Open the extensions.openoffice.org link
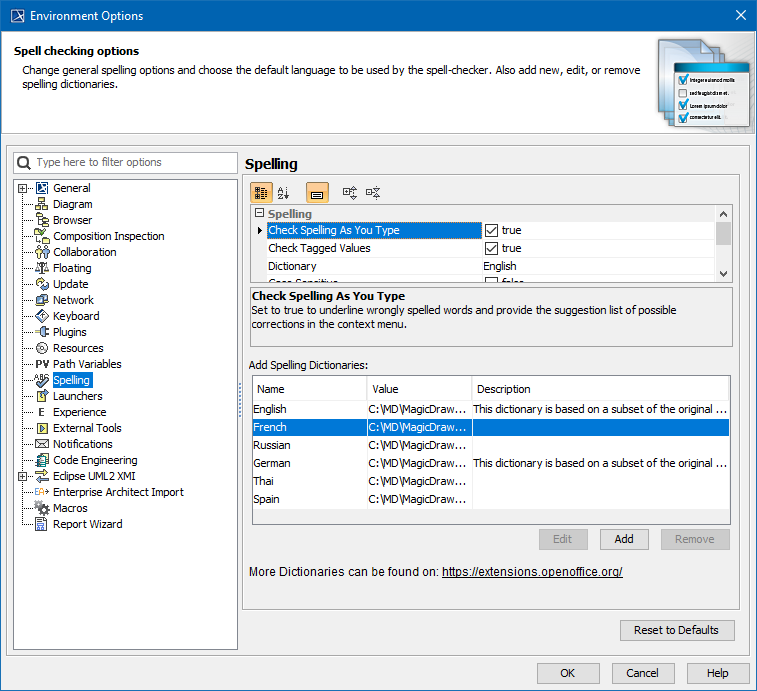Viewport: 757px width, 691px height. tap(532, 572)
